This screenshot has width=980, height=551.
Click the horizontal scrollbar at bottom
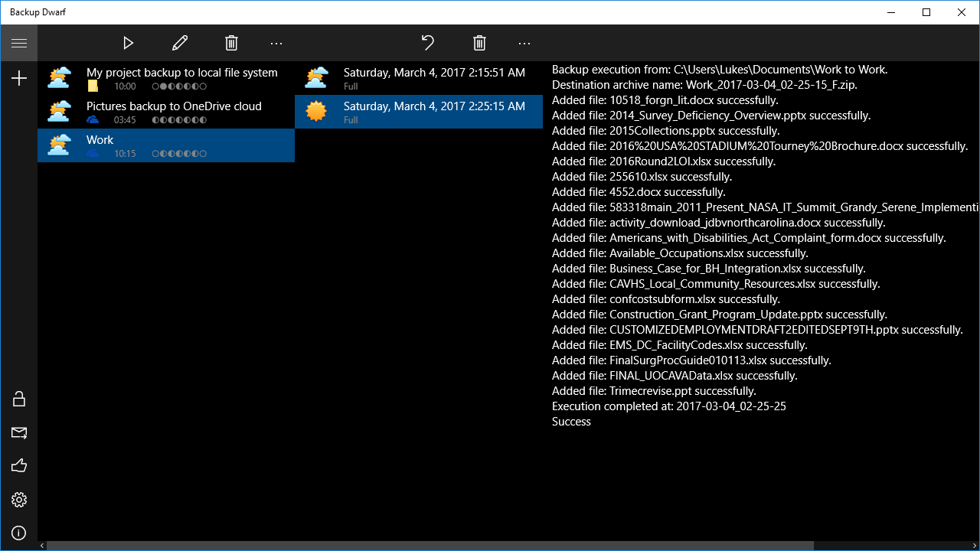(x=429, y=546)
